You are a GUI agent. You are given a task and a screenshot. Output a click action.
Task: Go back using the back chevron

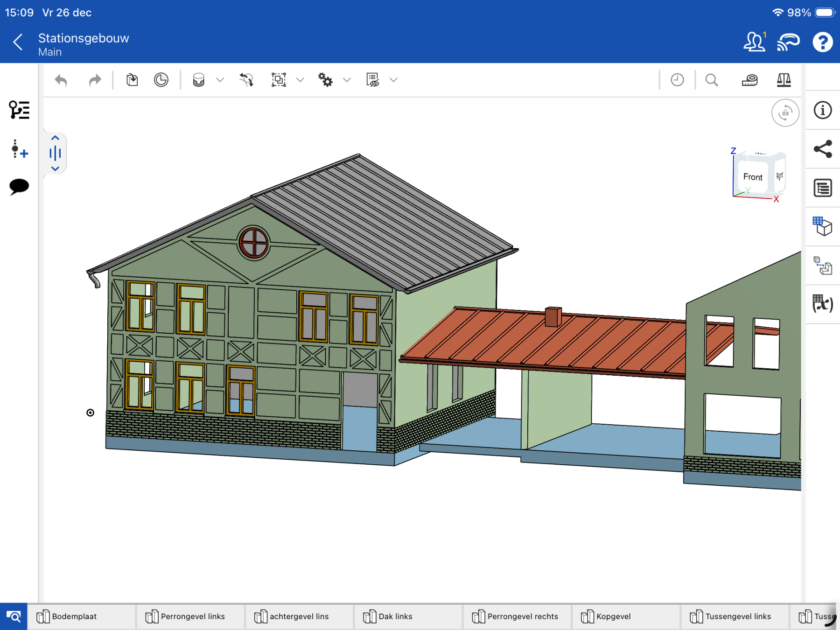pyautogui.click(x=18, y=42)
